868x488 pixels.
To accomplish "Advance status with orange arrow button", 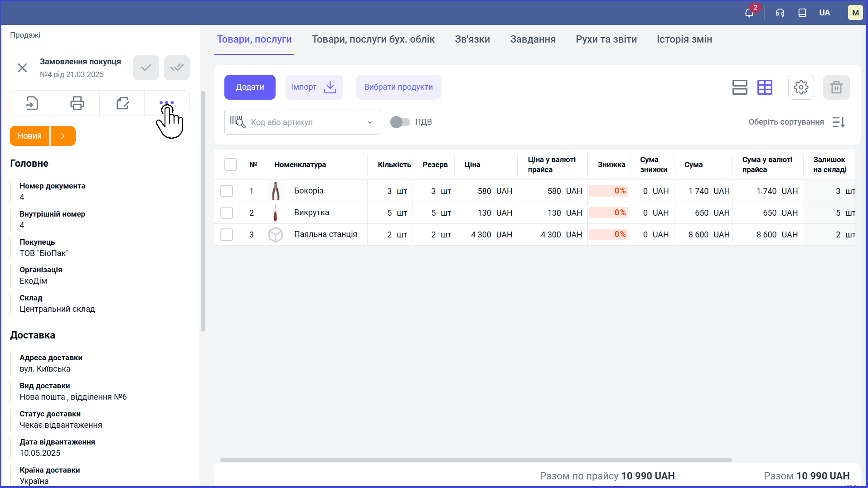I will pos(63,136).
